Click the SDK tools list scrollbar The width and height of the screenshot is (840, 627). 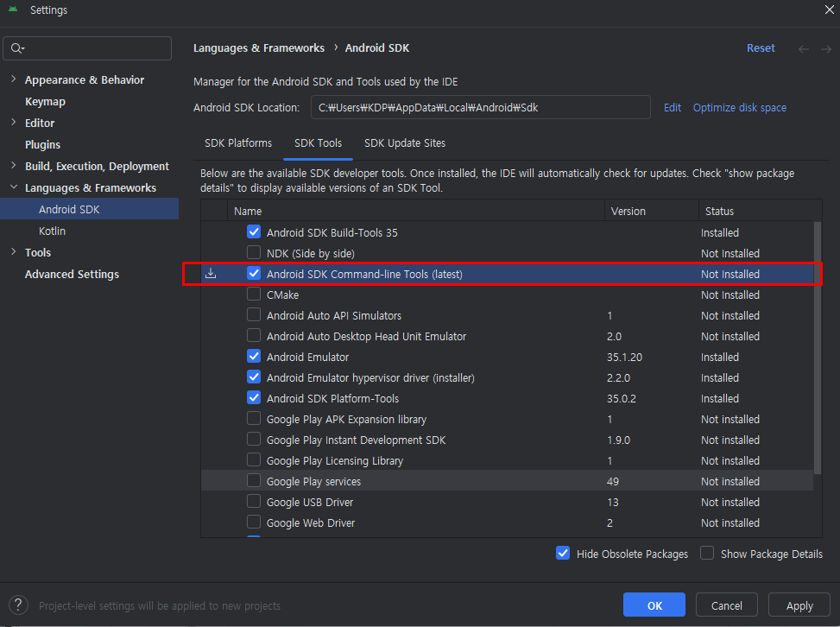point(818,348)
